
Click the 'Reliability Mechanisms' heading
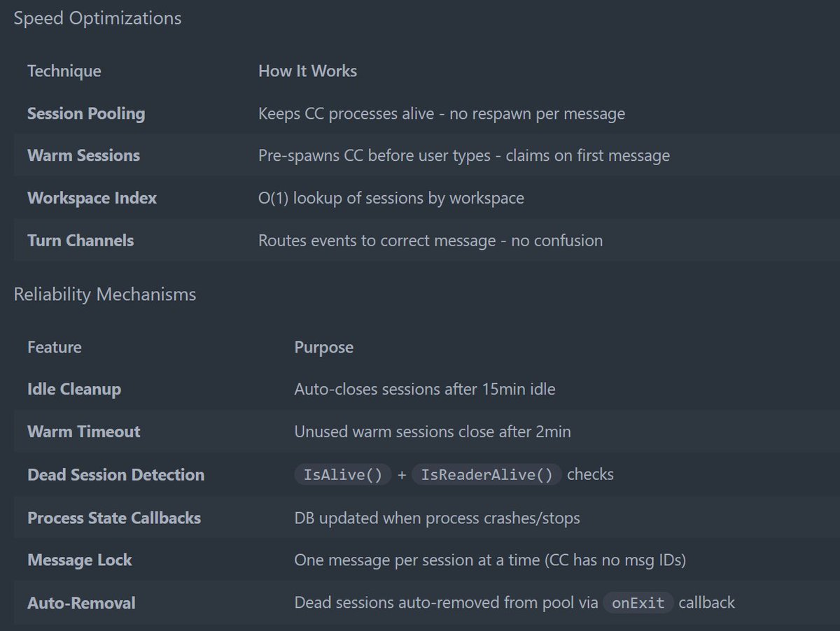[105, 295]
